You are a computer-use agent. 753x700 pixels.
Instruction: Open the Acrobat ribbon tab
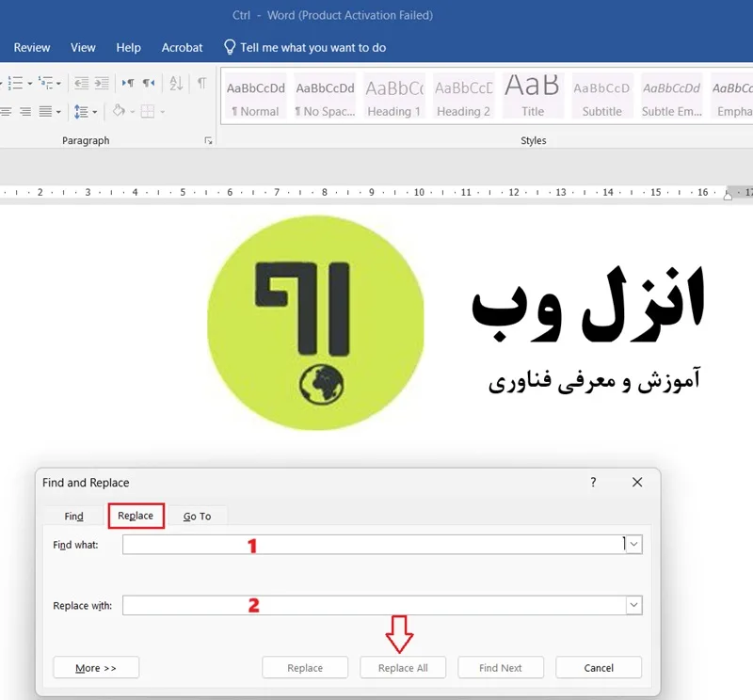coord(182,48)
